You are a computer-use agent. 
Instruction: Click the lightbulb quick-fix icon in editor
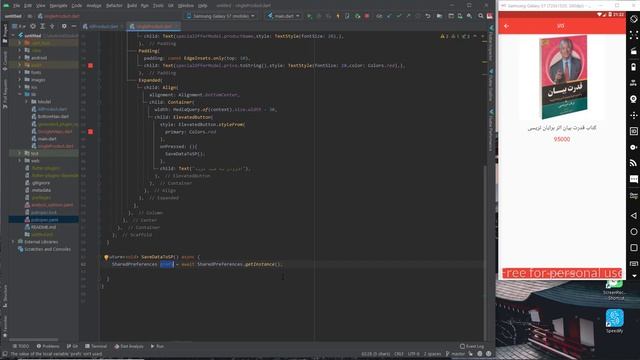click(x=106, y=257)
